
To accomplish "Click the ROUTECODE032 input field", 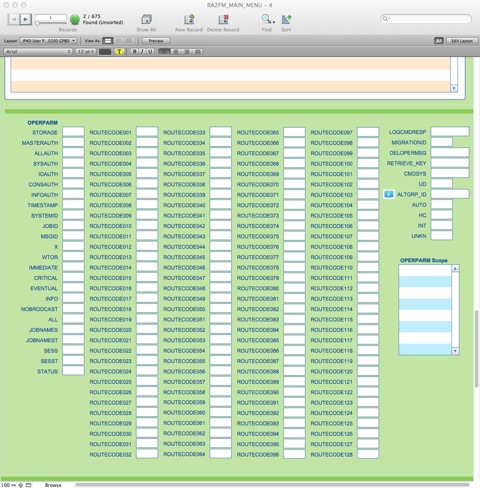I will point(147,454).
